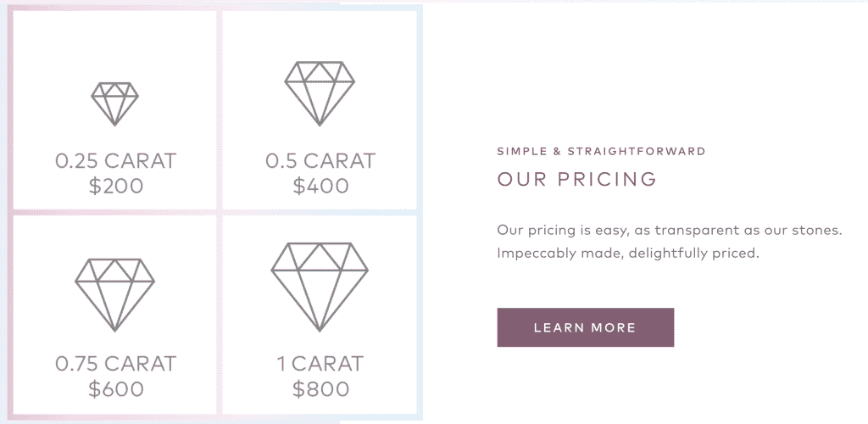Image resolution: width=868 pixels, height=424 pixels.
Task: Click the SIMPLE & STRAIGHTFORWARD subtitle
Action: 601,151
